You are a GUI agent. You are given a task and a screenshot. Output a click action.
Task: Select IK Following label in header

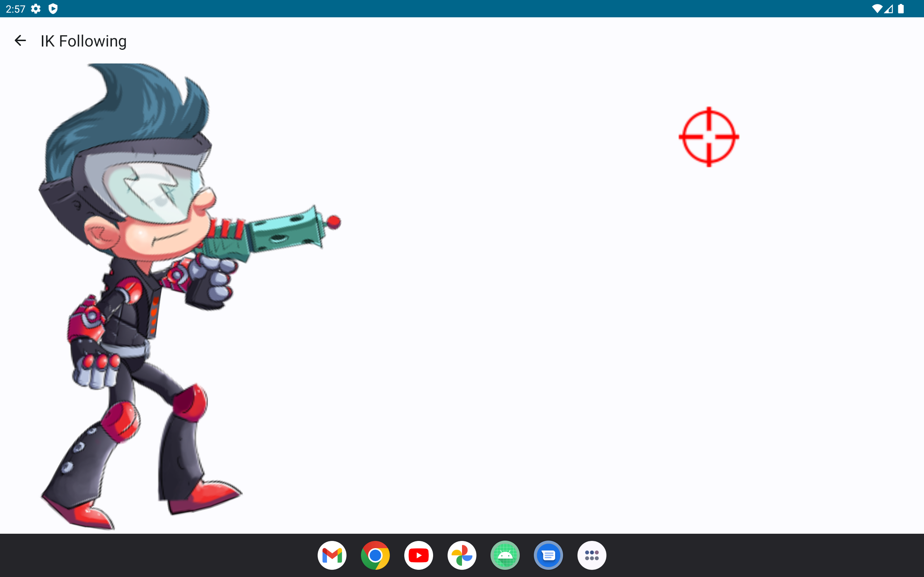tap(83, 41)
